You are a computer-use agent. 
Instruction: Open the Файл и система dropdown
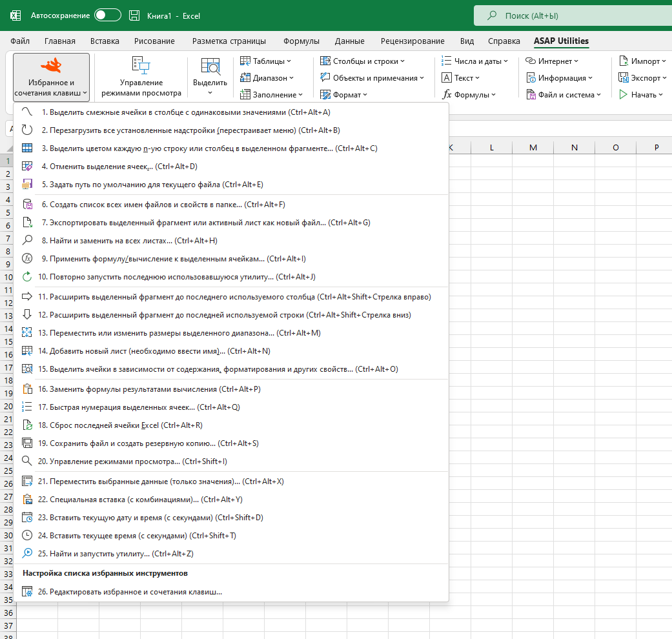564,95
